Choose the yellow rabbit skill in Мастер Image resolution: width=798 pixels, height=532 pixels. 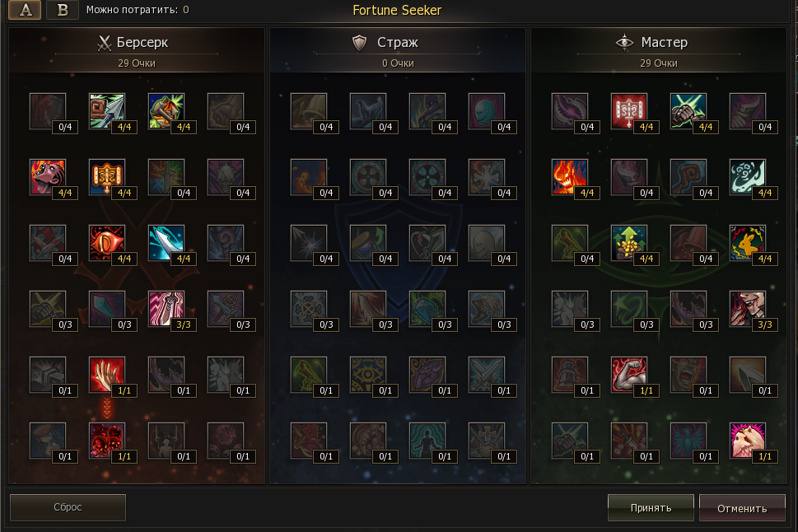748,243
